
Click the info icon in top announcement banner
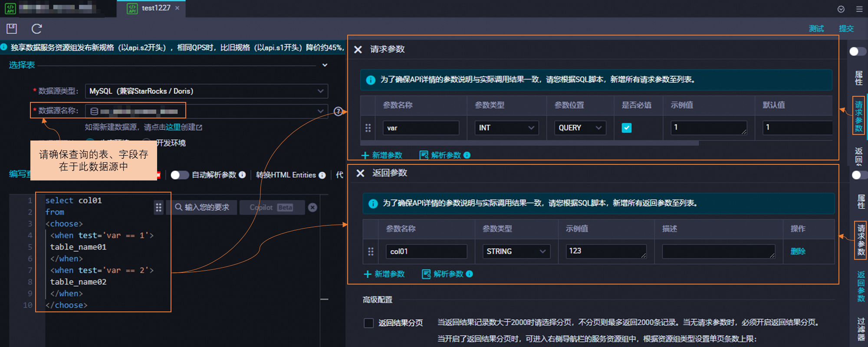point(4,47)
